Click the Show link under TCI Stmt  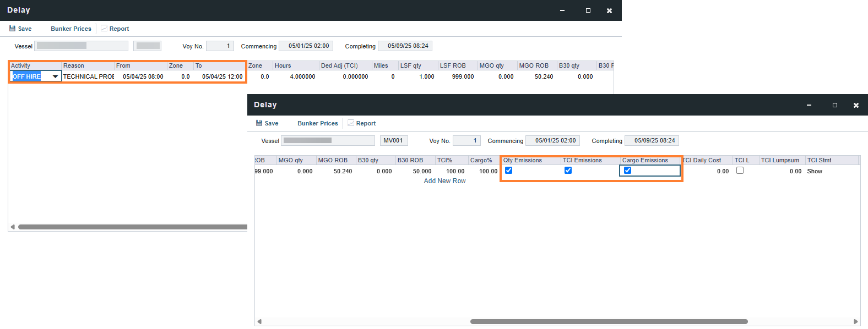click(815, 171)
